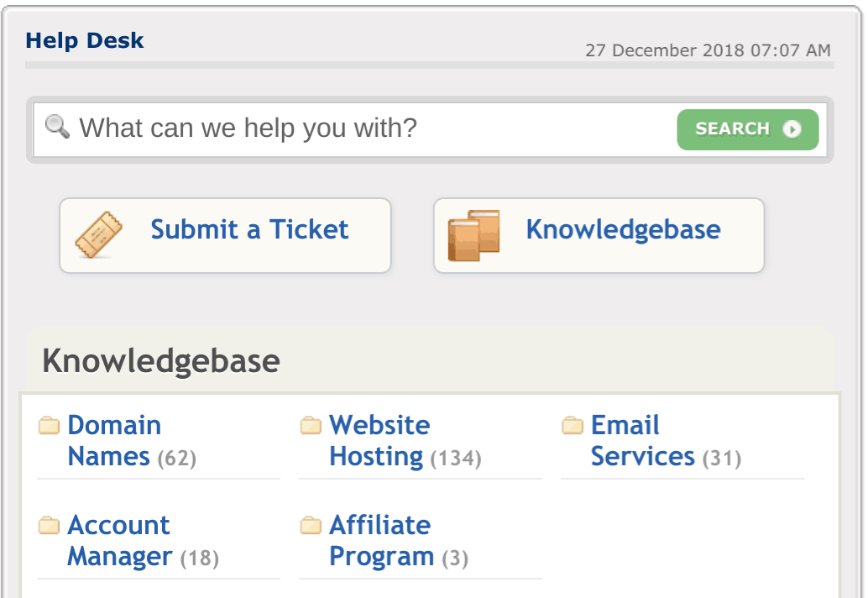Click the arrow icon in the Search button

pyautogui.click(x=792, y=129)
